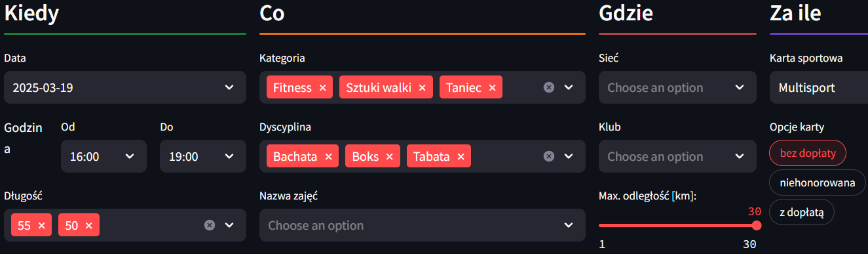Remove the Taniec category tag

click(492, 87)
